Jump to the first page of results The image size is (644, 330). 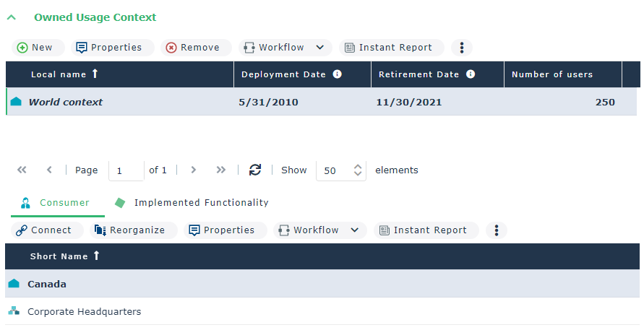[22, 170]
